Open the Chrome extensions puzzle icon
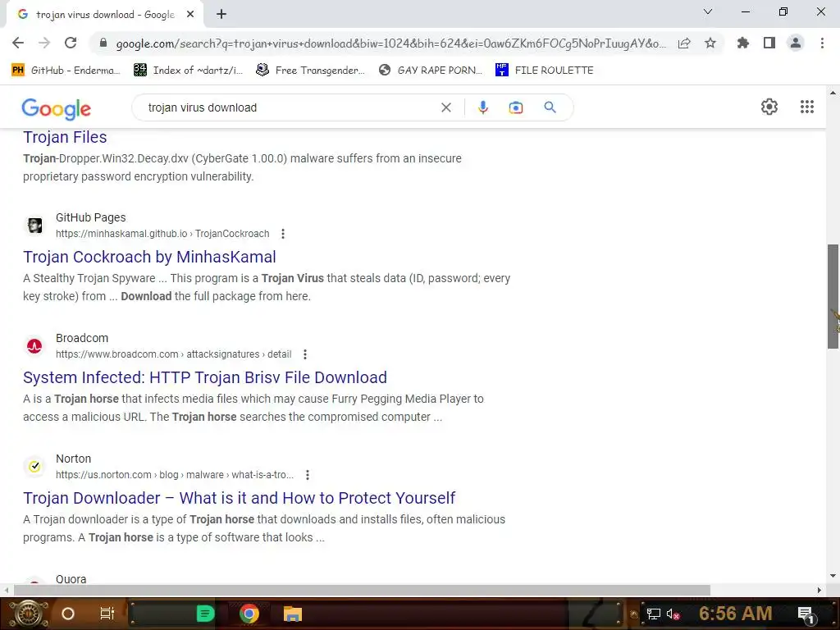 click(x=743, y=43)
